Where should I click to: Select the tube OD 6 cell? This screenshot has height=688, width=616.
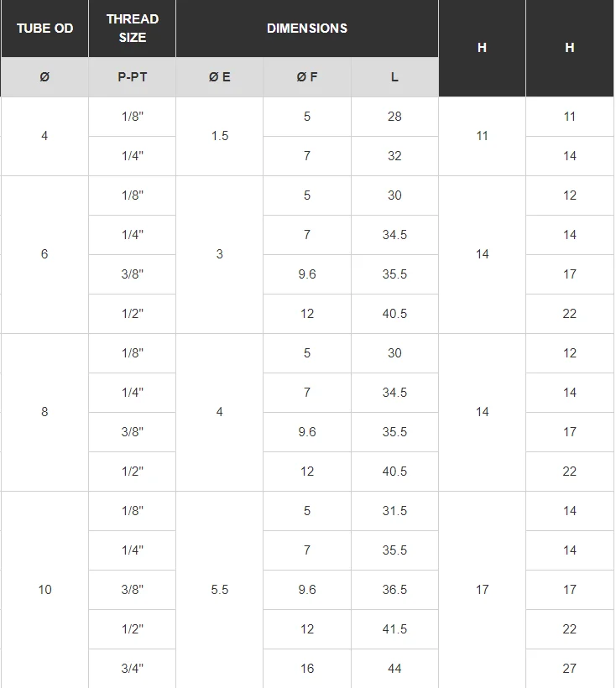tap(44, 254)
